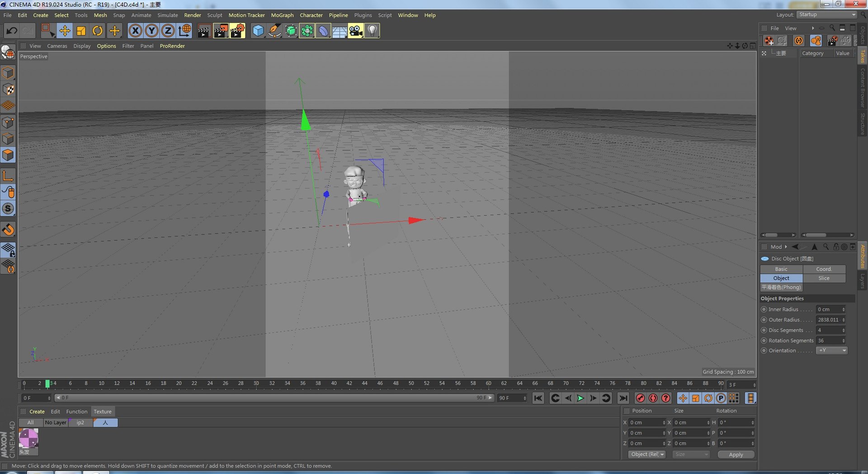This screenshot has width=868, height=474.
Task: Expand the Mod menu arrow in Attributes
Action: coord(786,247)
